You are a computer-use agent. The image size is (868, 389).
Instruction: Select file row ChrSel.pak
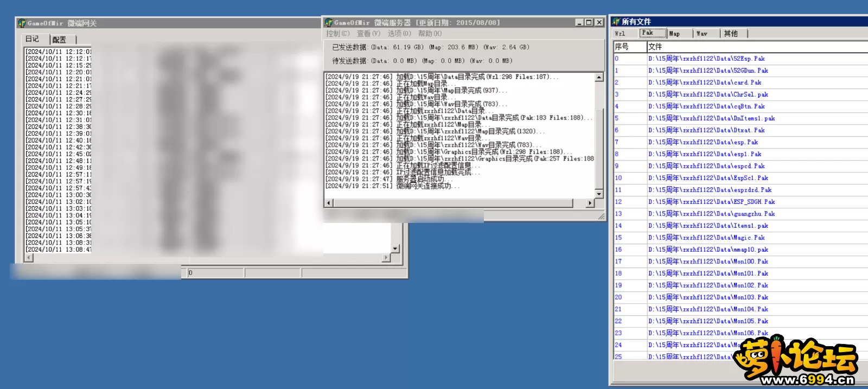[x=741, y=94]
